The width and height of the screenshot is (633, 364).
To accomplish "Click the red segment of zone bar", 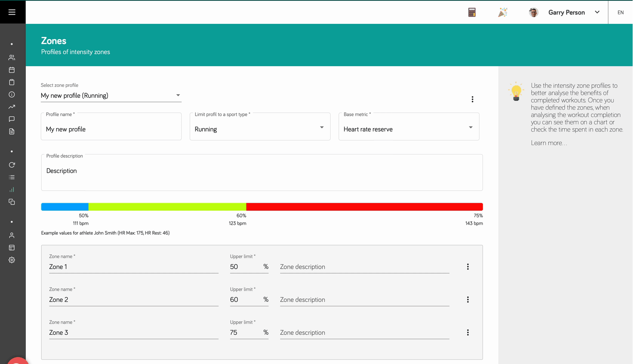I will point(364,207).
